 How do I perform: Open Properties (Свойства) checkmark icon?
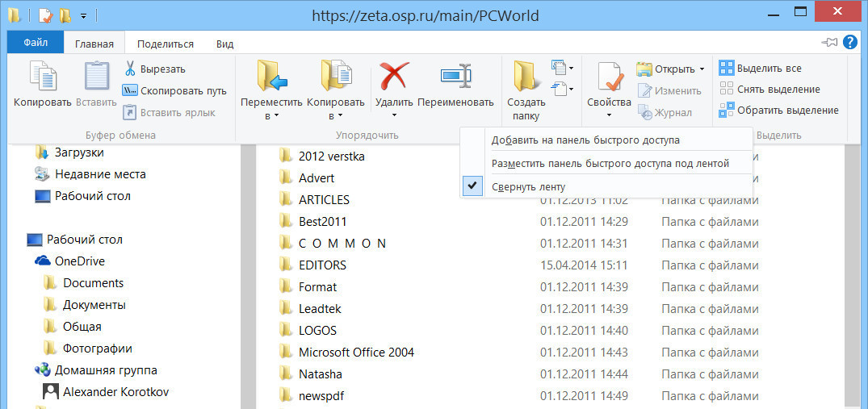coord(609,77)
